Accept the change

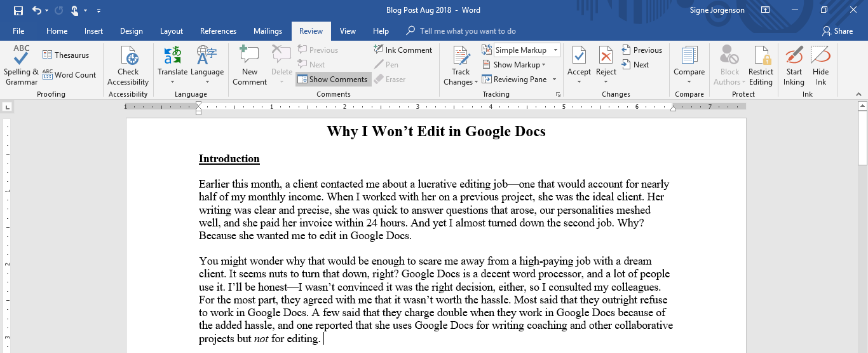point(579,66)
